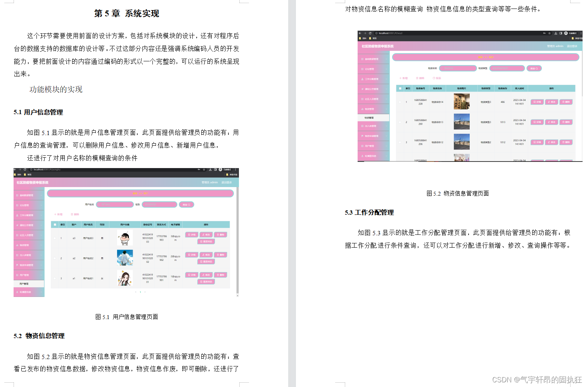
Task: Click vertical scrollbar in user management screenshot
Action: 237,241
